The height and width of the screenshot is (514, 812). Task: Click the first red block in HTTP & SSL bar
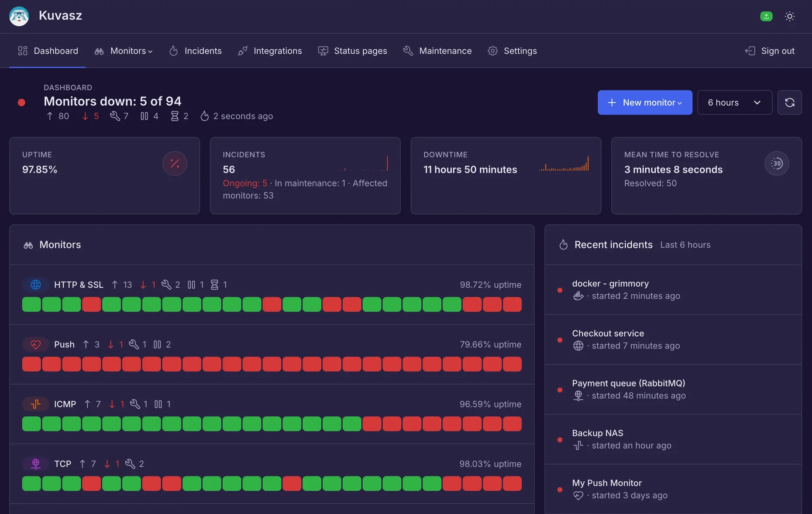pos(91,304)
